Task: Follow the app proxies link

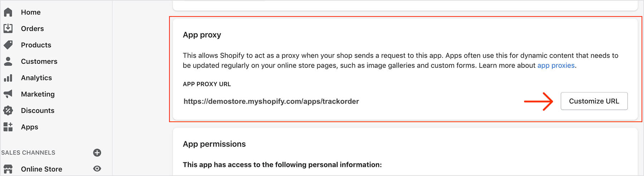Action: (556, 66)
